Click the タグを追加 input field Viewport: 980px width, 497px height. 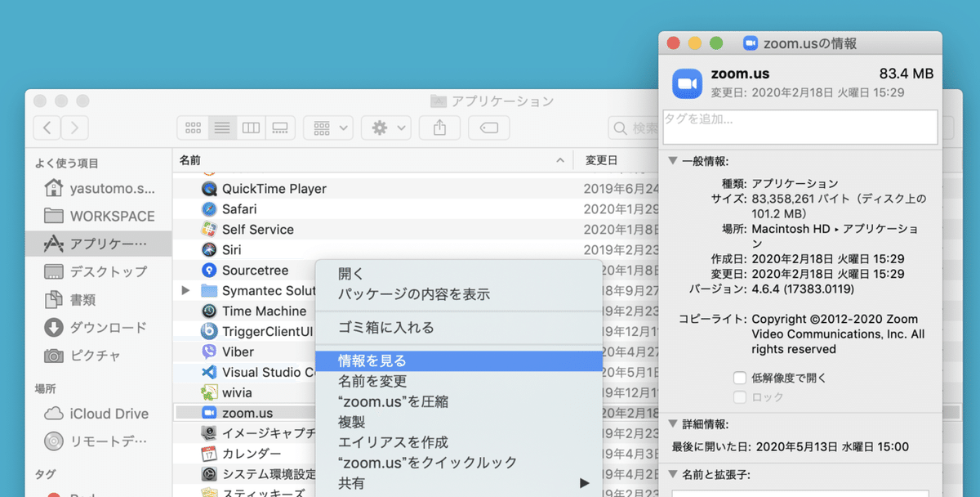point(800,127)
